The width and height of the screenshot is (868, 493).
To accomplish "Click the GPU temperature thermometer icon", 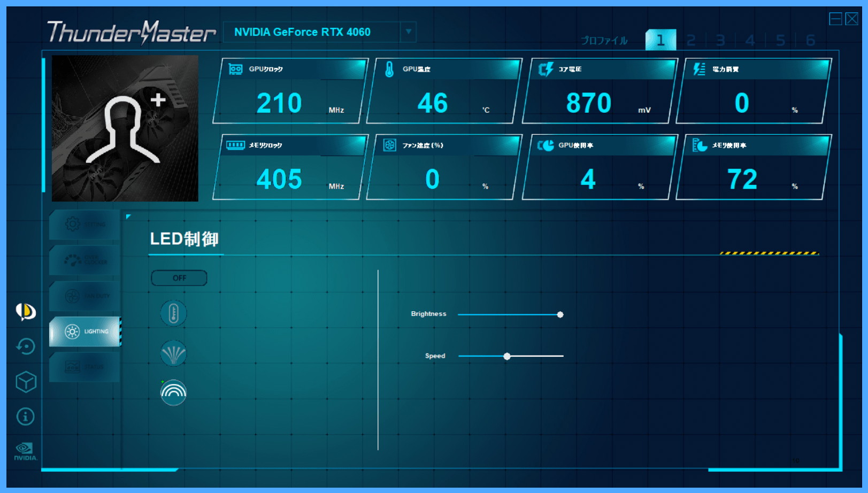I will coord(389,69).
